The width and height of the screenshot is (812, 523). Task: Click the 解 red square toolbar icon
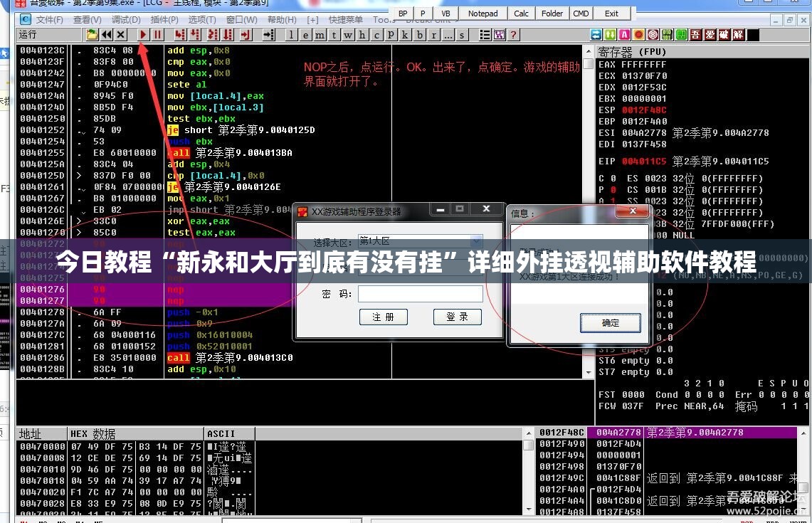(739, 35)
